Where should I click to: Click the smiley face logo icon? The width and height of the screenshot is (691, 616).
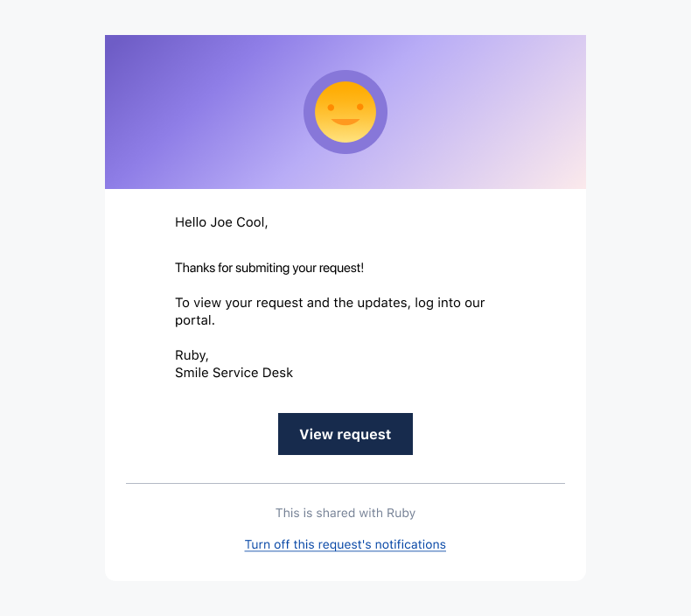coord(345,112)
